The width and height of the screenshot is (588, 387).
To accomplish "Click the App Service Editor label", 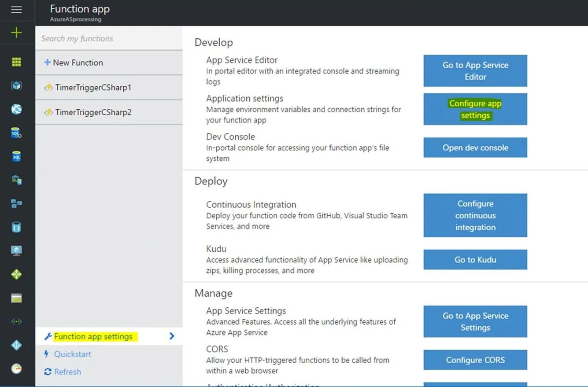I will pos(242,60).
